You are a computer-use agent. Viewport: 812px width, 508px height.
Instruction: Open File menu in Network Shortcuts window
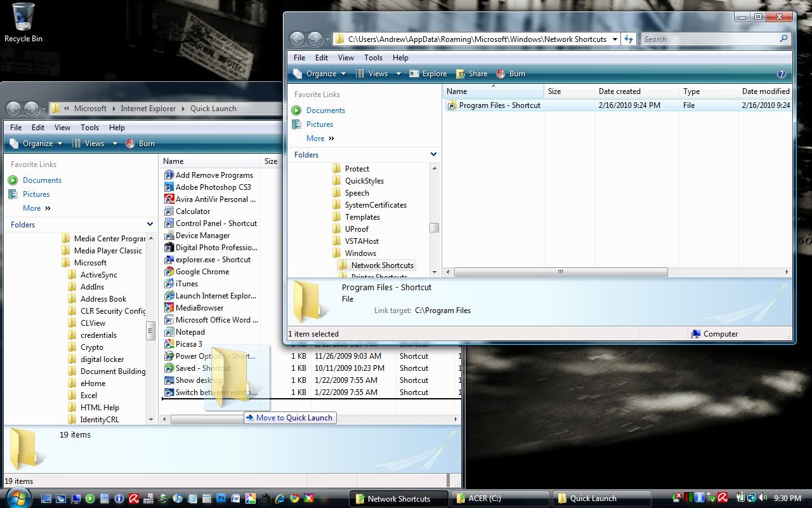click(x=299, y=58)
